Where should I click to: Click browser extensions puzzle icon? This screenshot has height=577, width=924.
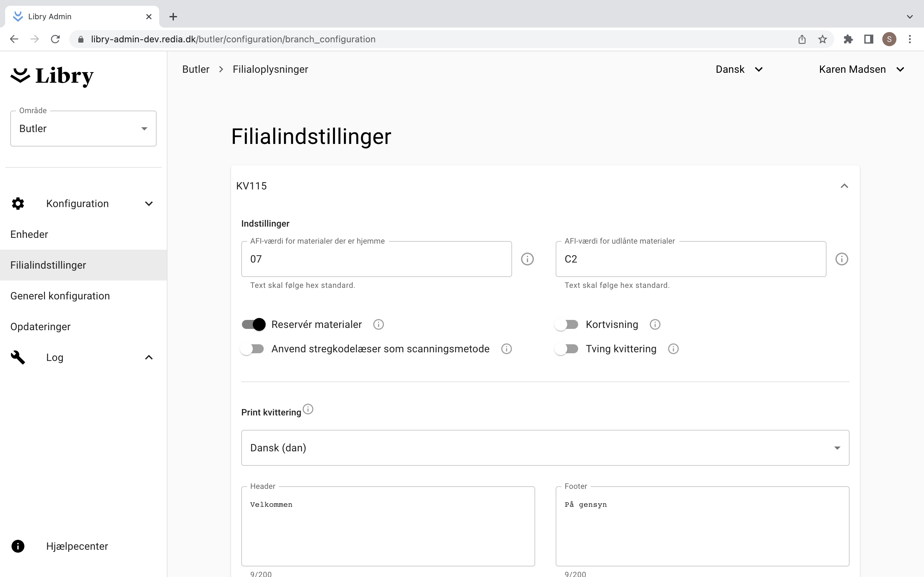(848, 39)
